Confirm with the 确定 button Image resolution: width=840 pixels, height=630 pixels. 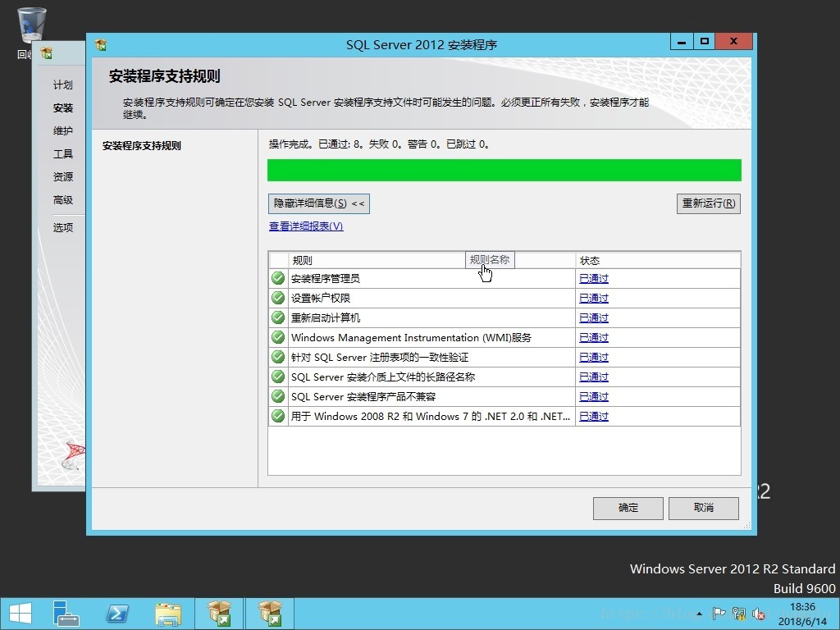(628, 508)
